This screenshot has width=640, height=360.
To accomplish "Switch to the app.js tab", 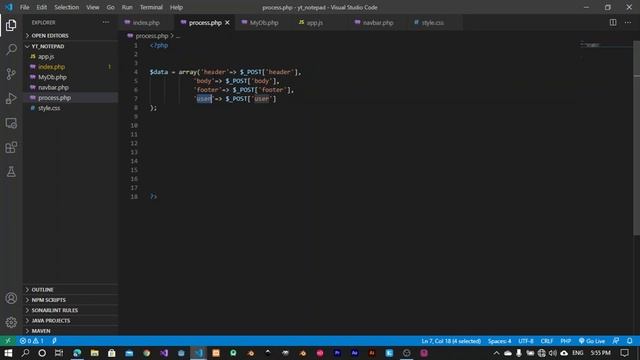I will coord(314,22).
